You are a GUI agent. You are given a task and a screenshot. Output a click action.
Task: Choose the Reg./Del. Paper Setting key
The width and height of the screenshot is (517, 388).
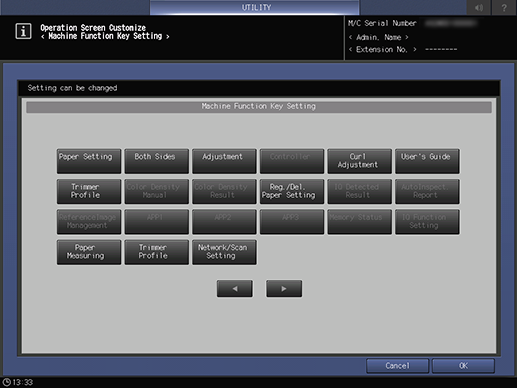pos(292,191)
